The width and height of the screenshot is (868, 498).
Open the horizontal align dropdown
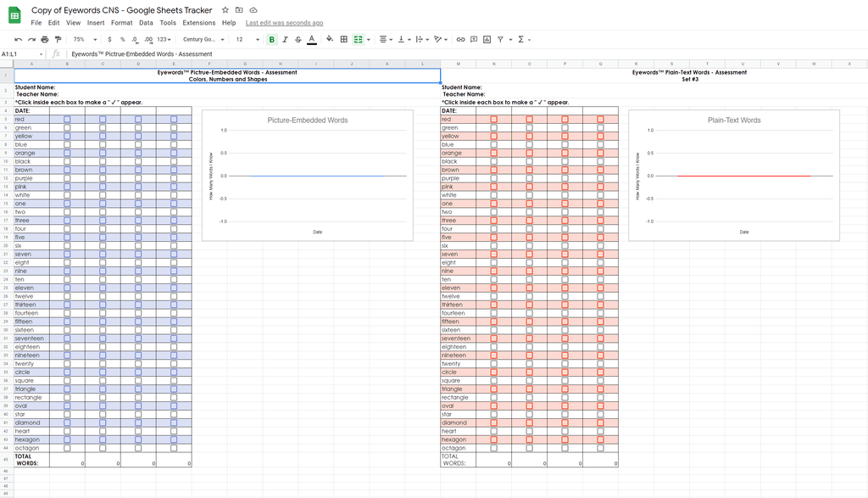point(386,39)
